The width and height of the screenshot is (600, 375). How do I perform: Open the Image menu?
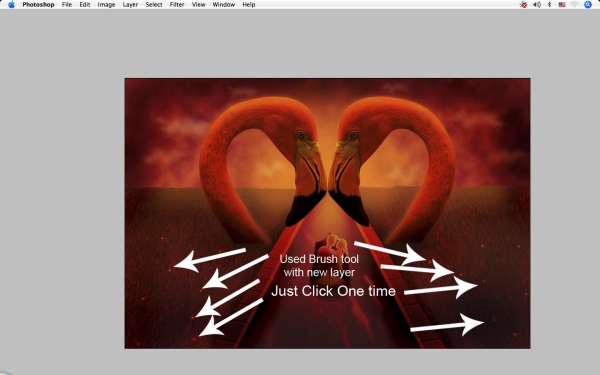[x=106, y=5]
